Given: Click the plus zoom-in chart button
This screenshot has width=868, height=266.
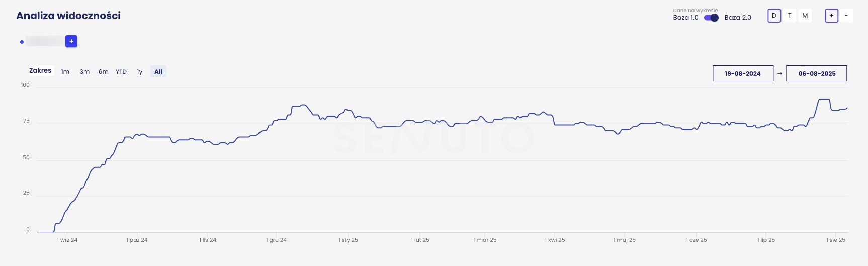Looking at the screenshot, I should coord(831,16).
